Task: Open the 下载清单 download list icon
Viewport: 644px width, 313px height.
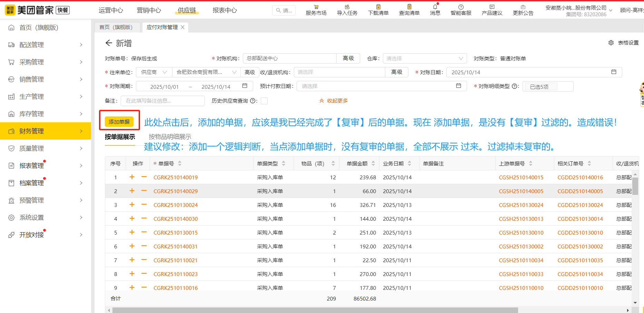Action: click(378, 7)
